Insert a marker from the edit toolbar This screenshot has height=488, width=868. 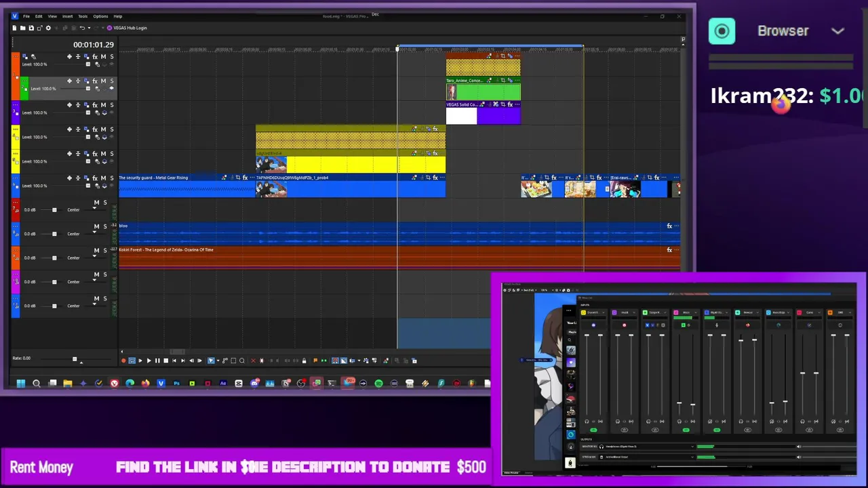coord(315,361)
